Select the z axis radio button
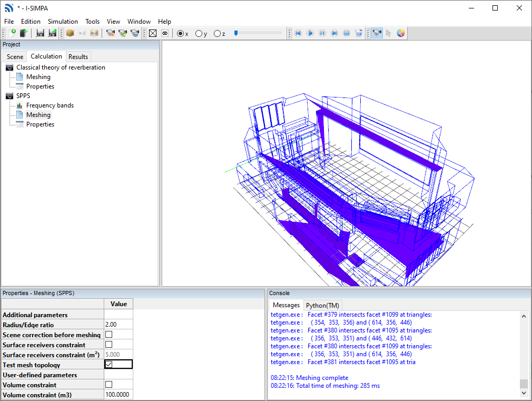The width and height of the screenshot is (532, 401). [216, 33]
